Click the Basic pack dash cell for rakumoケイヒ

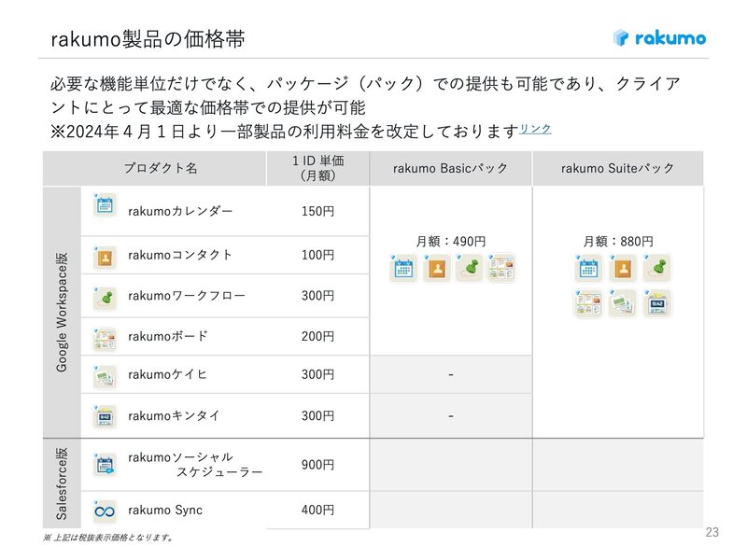coord(451,375)
